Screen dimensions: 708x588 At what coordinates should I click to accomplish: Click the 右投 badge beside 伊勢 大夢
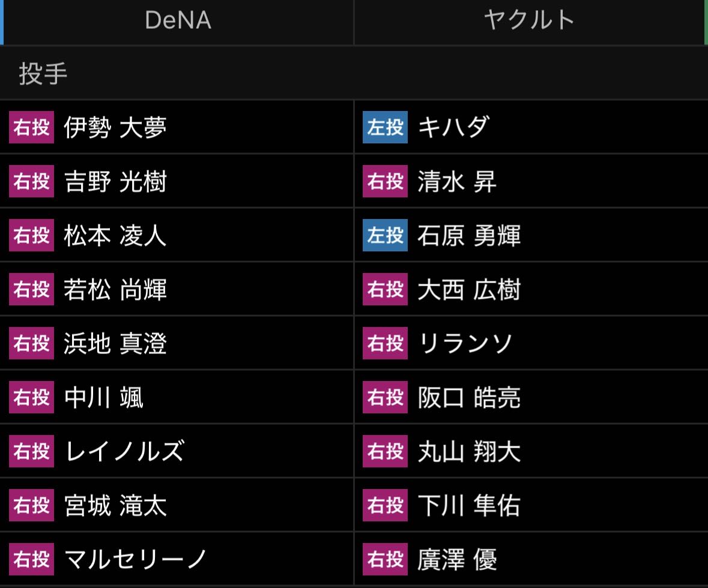[32, 127]
